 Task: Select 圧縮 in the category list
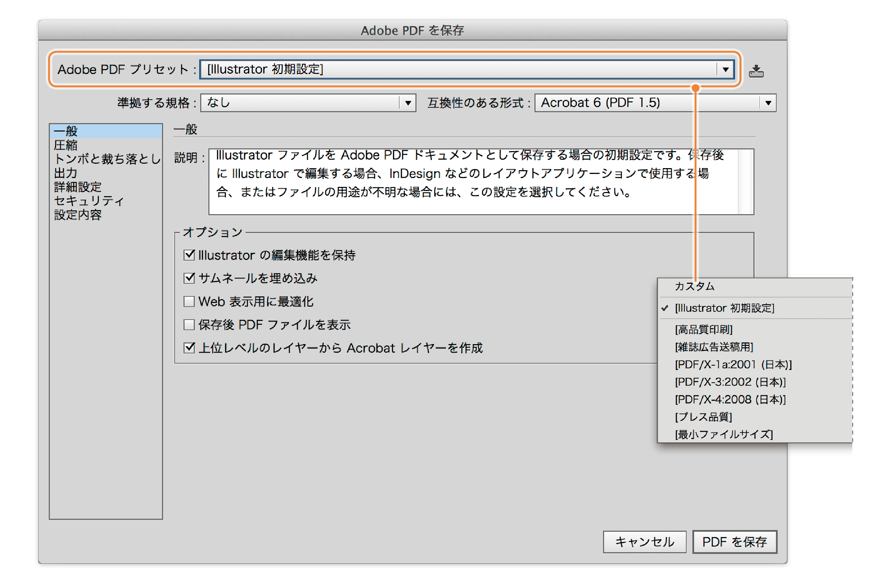click(105, 145)
